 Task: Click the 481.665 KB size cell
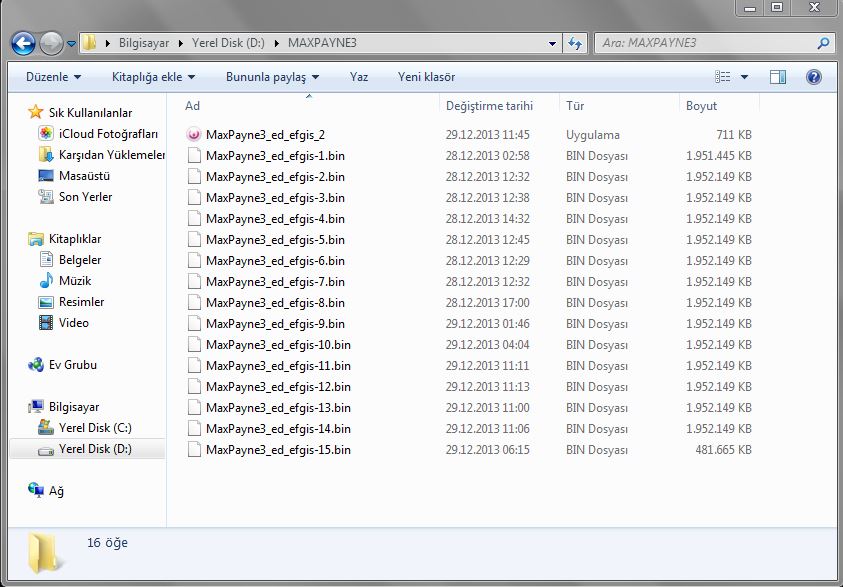(723, 449)
